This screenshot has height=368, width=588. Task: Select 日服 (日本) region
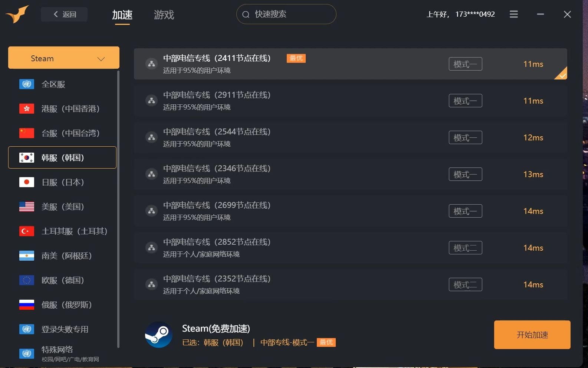click(62, 182)
